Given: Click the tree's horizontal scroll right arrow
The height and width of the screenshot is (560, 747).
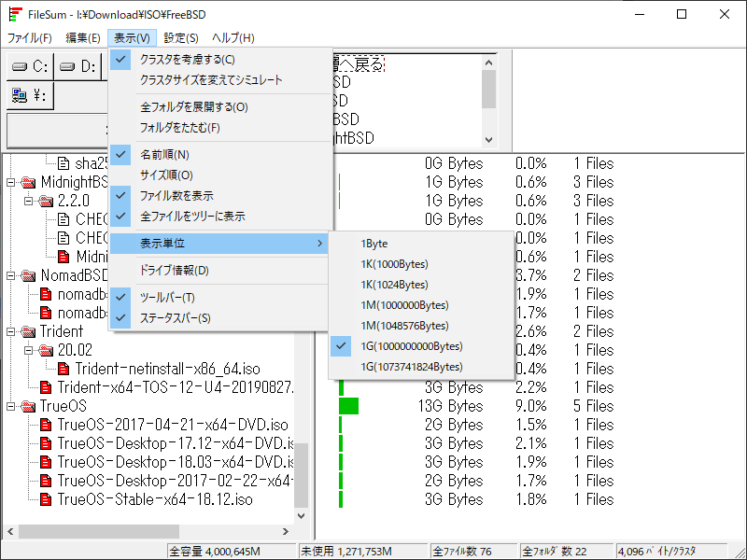Looking at the screenshot, I should tap(286, 531).
